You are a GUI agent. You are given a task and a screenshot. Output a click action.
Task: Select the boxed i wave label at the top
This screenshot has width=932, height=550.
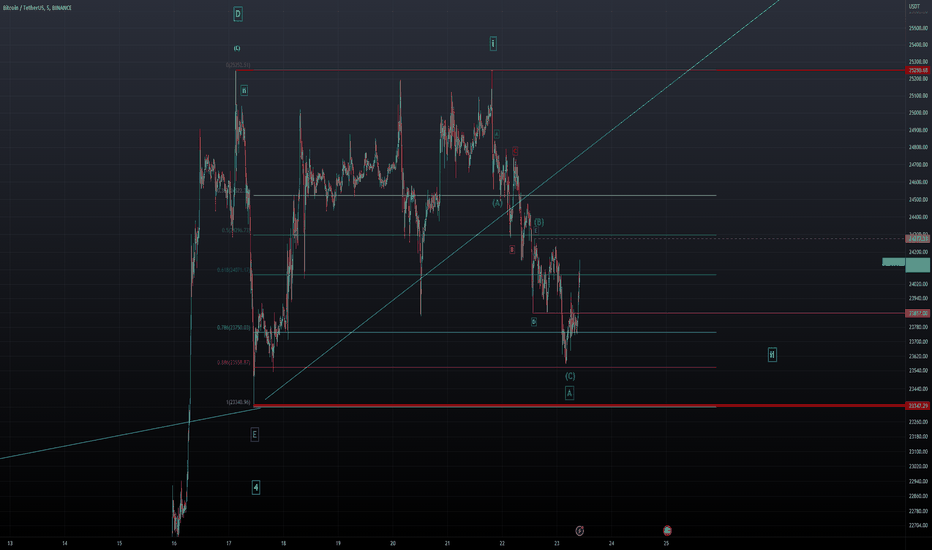coord(493,43)
